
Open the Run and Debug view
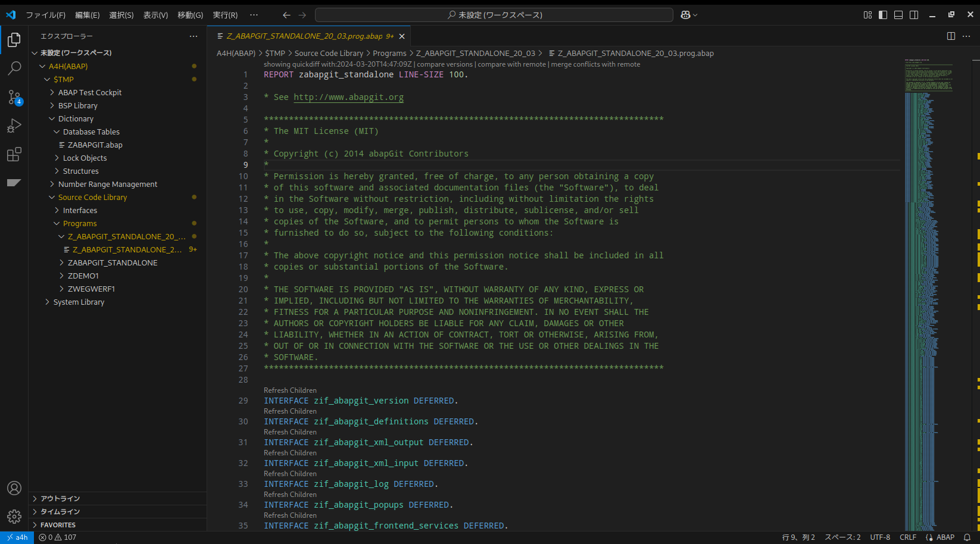pyautogui.click(x=14, y=126)
